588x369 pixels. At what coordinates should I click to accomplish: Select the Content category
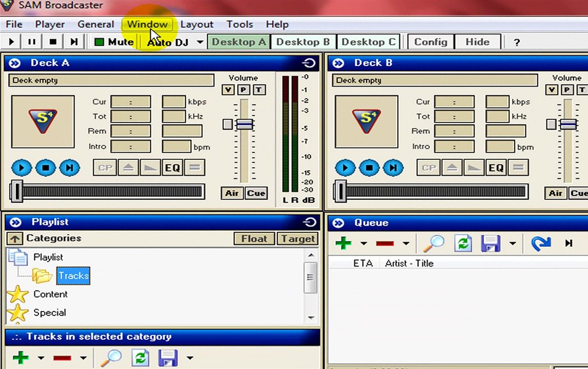click(50, 294)
